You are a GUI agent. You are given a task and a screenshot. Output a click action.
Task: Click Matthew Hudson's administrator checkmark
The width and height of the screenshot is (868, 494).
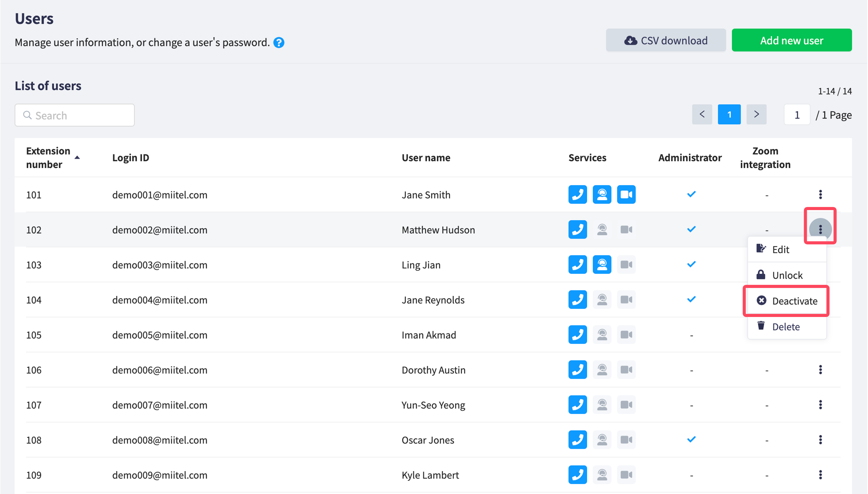coord(691,230)
